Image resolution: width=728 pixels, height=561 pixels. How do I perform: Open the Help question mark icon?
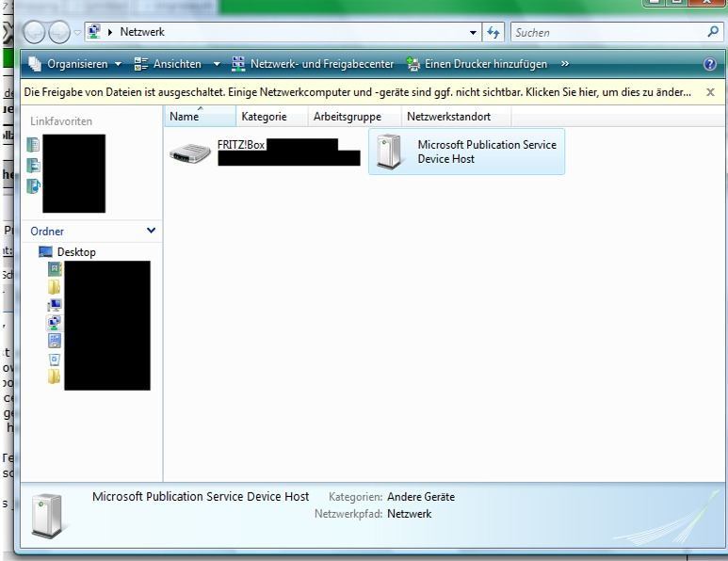tap(710, 64)
